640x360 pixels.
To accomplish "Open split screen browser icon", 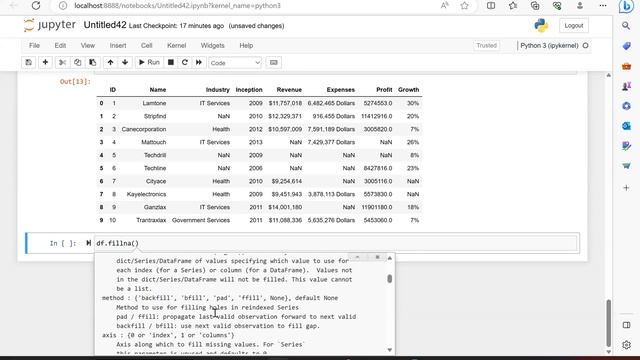I will (x=491, y=5).
